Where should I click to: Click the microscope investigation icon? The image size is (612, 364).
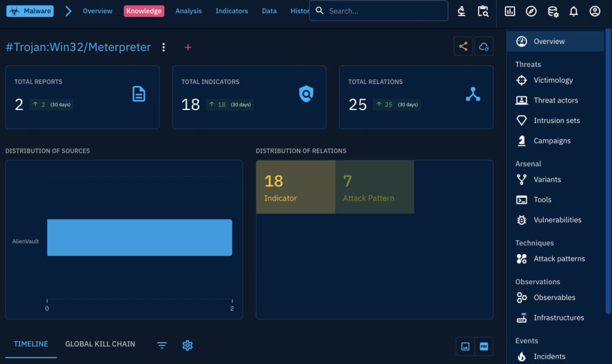click(x=461, y=11)
